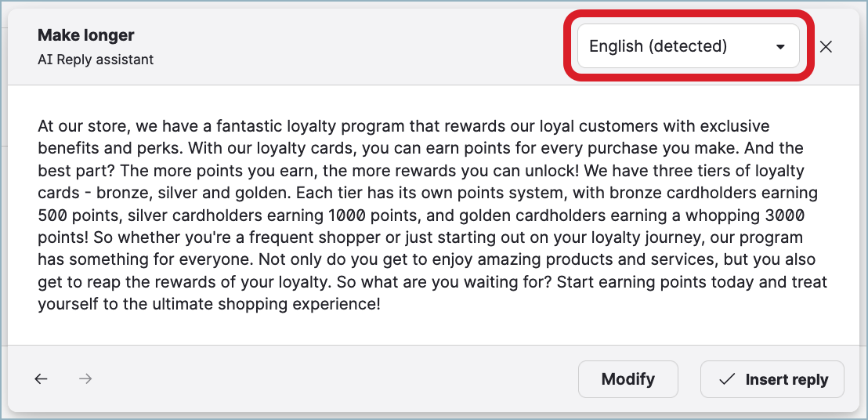The width and height of the screenshot is (868, 420).
Task: Click the number 1000 in the reply
Action: click(345, 215)
